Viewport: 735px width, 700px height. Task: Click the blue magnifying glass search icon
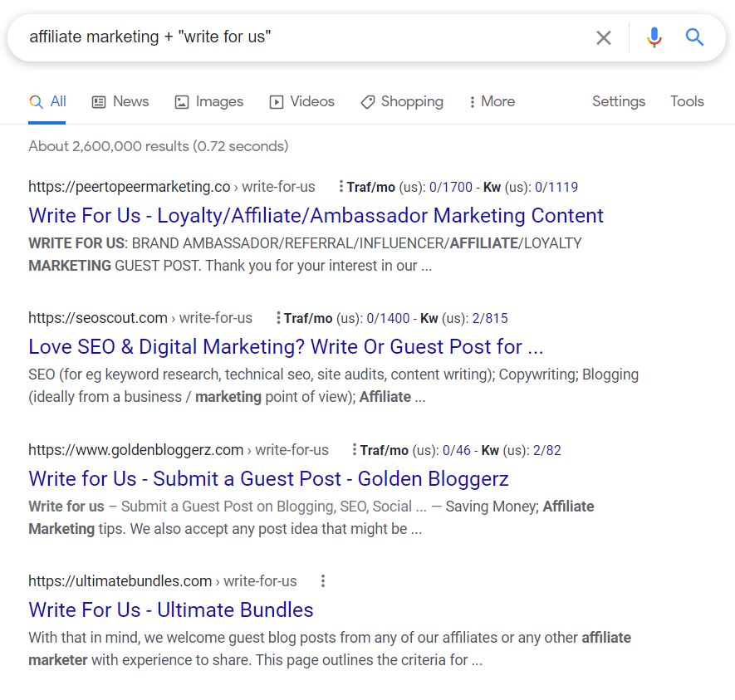694,37
